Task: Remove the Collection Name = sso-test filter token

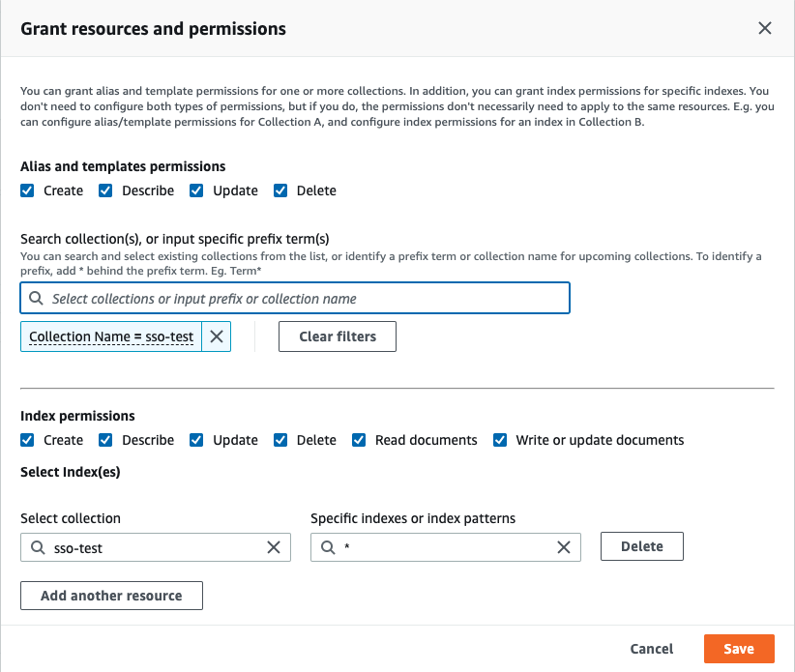Action: point(217,336)
